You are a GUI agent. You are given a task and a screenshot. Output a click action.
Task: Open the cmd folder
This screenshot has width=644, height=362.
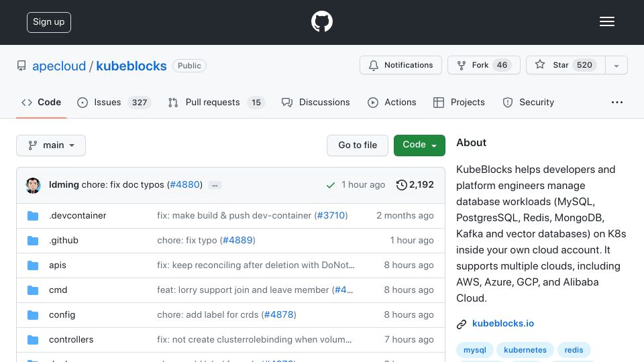pos(58,290)
